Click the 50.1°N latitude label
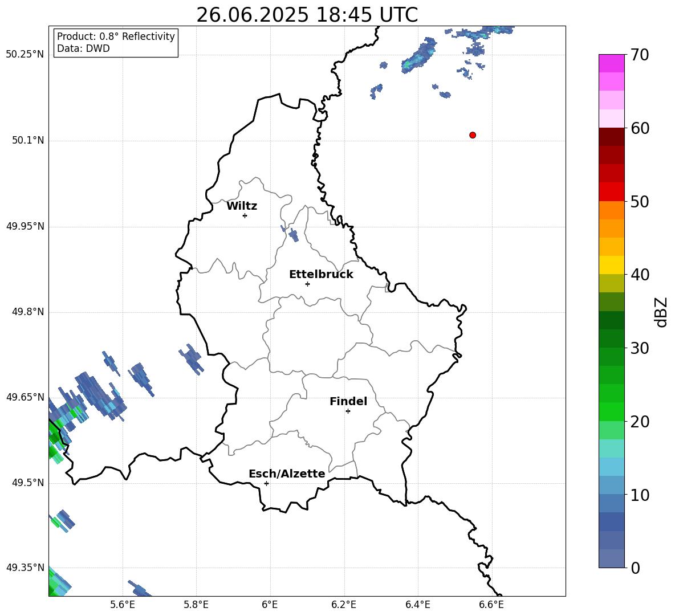The image size is (675, 616). click(x=28, y=141)
